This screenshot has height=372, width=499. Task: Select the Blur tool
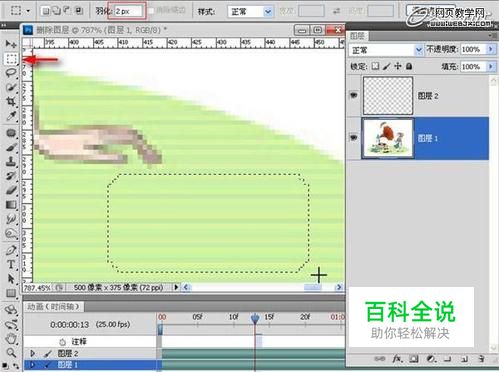11,219
